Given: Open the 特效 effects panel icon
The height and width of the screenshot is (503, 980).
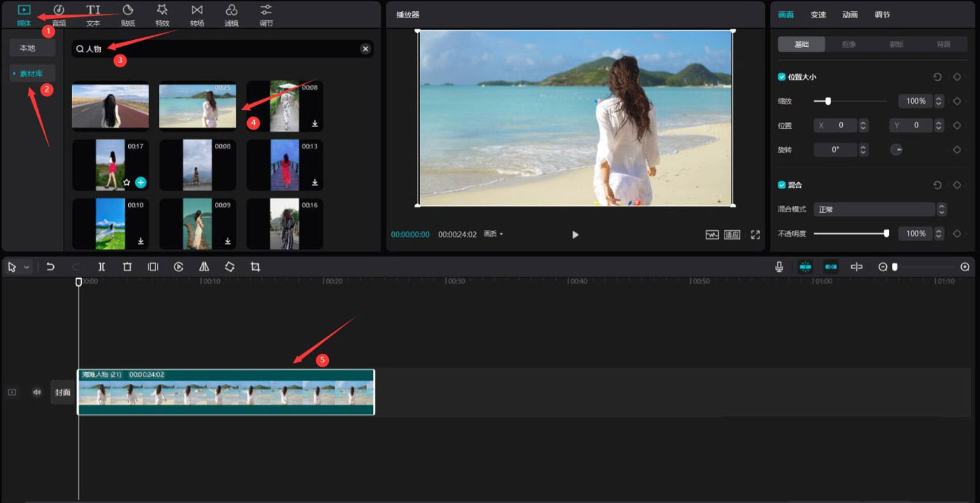Looking at the screenshot, I should click(x=162, y=15).
